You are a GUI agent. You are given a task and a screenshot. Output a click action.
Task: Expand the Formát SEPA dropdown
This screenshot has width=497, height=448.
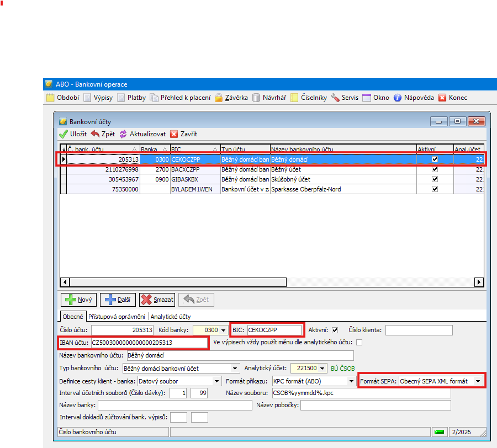(478, 381)
